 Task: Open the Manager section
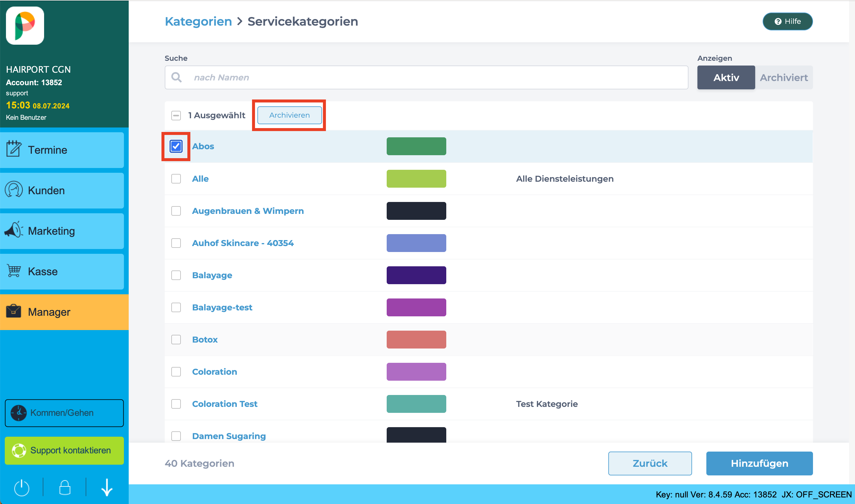pyautogui.click(x=64, y=312)
